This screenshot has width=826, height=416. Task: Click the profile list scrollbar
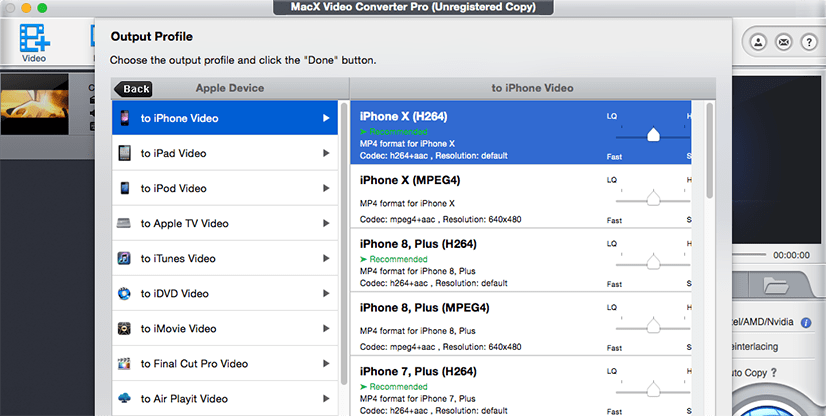710,151
